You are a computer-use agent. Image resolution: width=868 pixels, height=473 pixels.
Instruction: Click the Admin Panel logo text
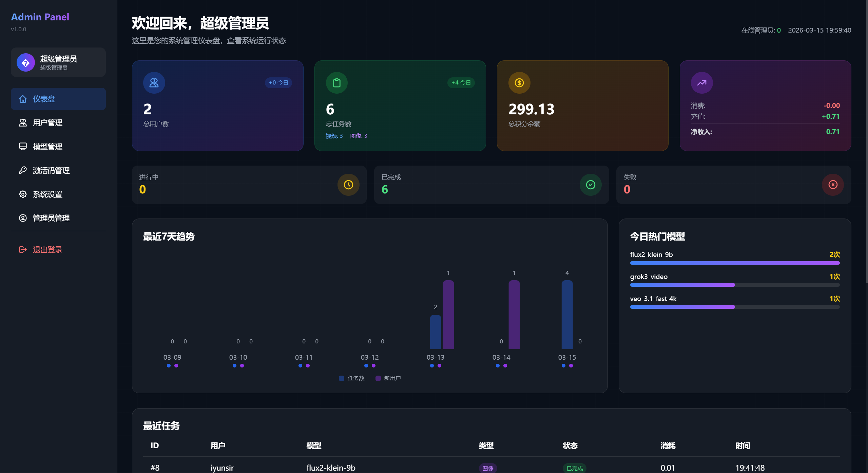tap(40, 17)
